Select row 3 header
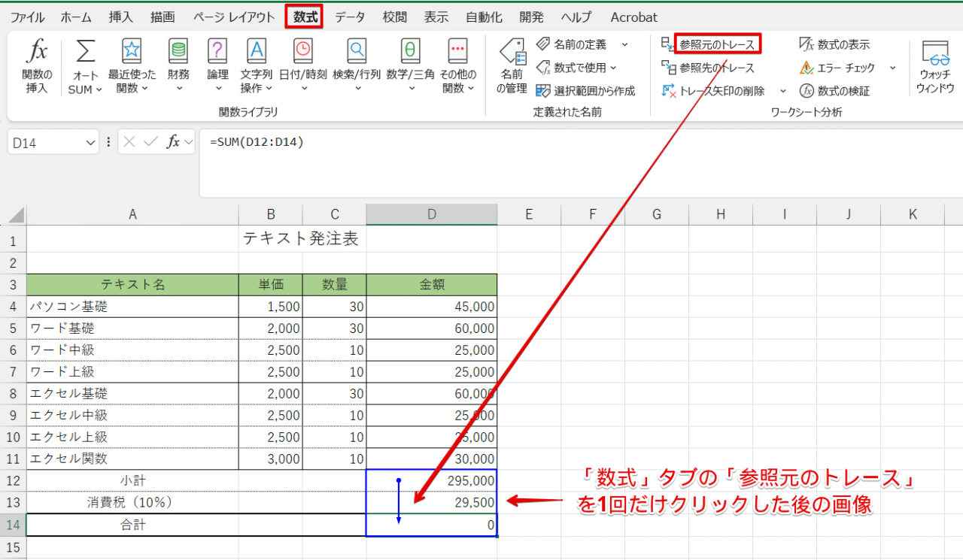The height and width of the screenshot is (560, 963). [13, 285]
